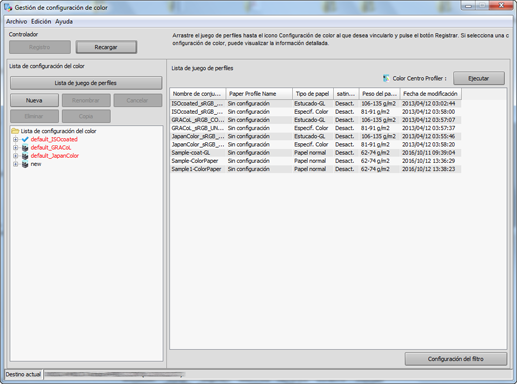Sort by Peso del pa... column header

(x=379, y=94)
